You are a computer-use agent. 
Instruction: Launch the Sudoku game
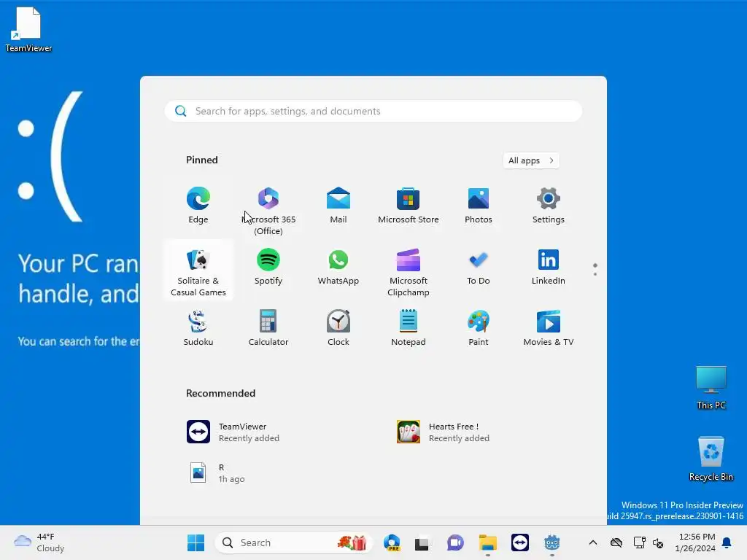[198, 328]
